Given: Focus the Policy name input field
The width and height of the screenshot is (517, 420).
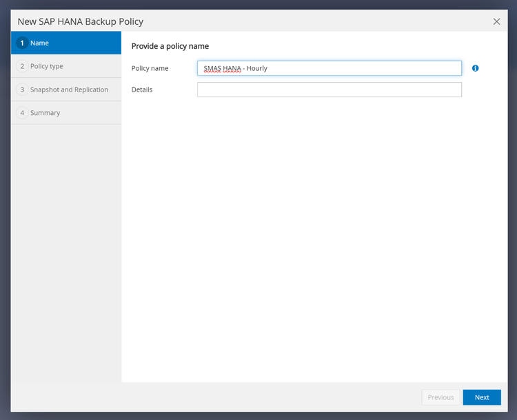Looking at the screenshot, I should 330,68.
